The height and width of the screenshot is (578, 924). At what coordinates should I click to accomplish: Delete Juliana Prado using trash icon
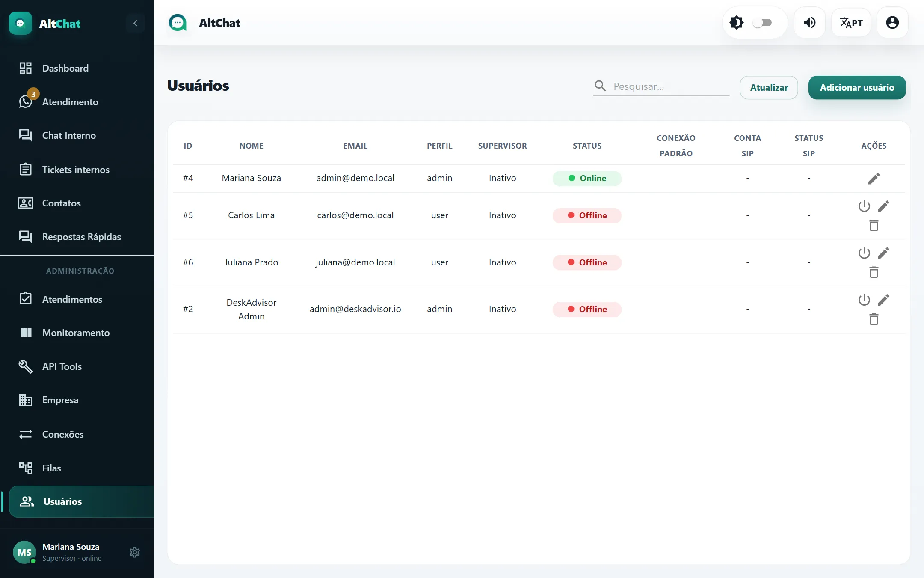(x=874, y=272)
